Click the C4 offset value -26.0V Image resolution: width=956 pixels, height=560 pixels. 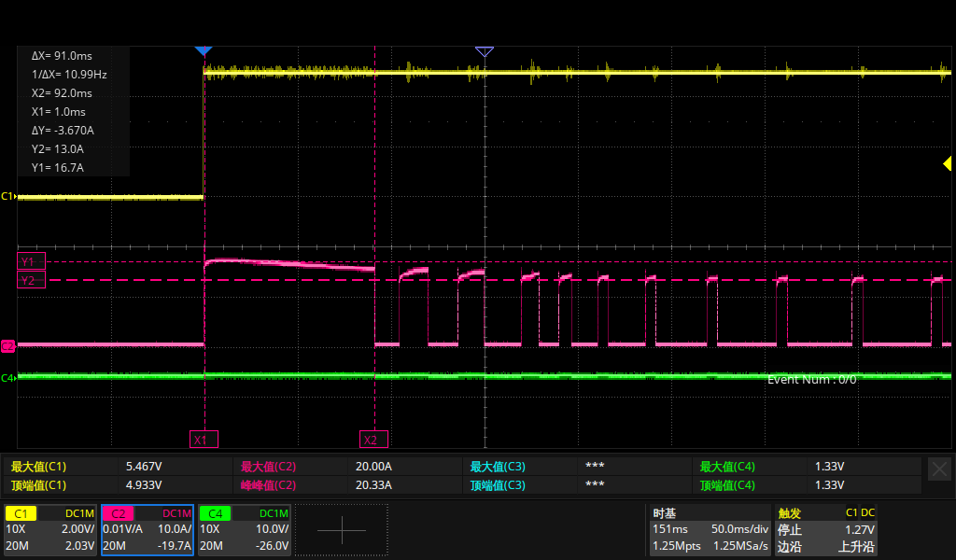click(x=272, y=545)
